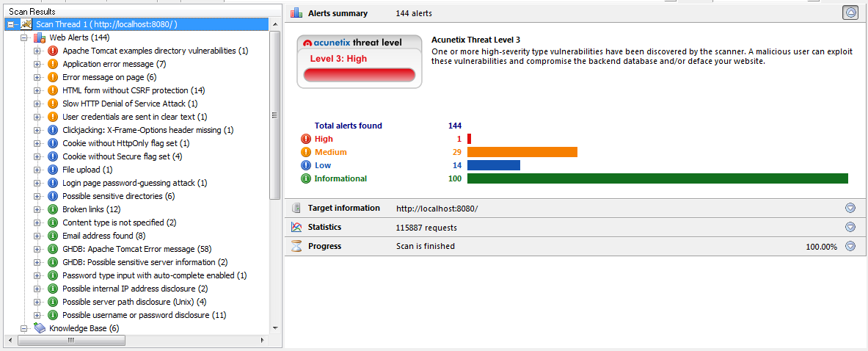Select Possible username or password disclosure (11)
Image resolution: width=868 pixels, height=351 pixels.
145,315
